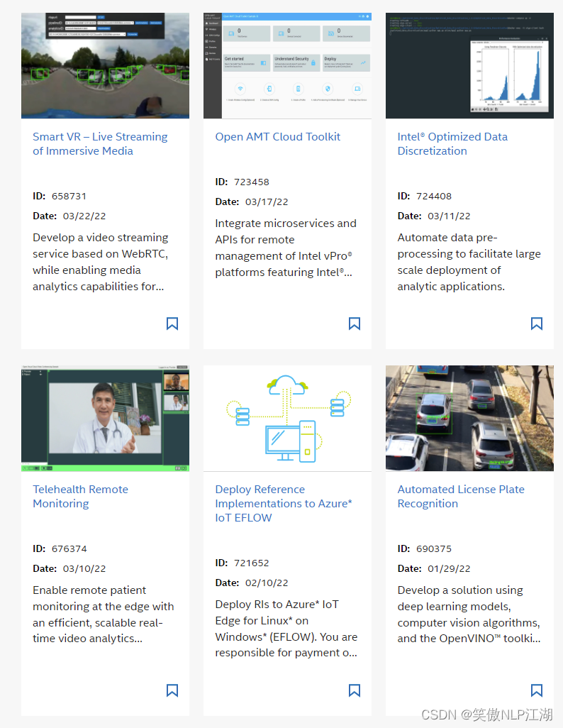Open Intel Optimized Data Discretization link
Screen dimensions: 563x728
coord(452,143)
